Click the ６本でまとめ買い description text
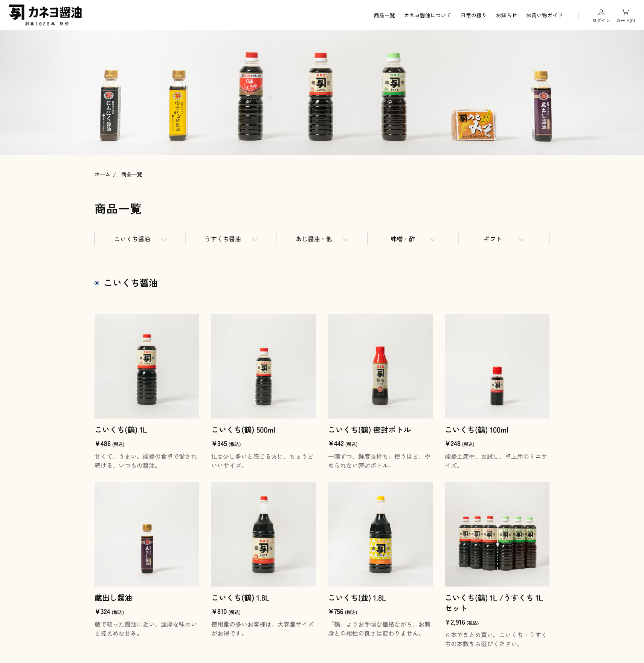Screen dimensions: 644x663 tap(496, 640)
